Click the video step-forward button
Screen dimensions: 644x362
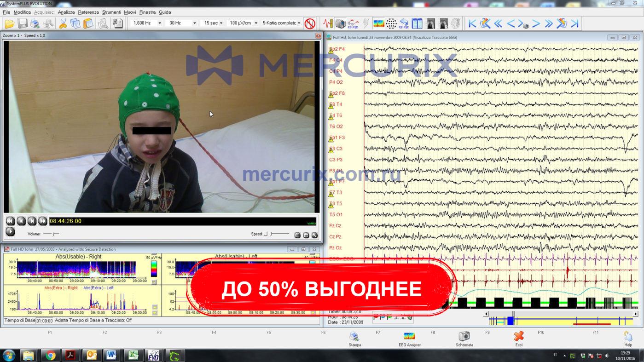[x=32, y=221]
